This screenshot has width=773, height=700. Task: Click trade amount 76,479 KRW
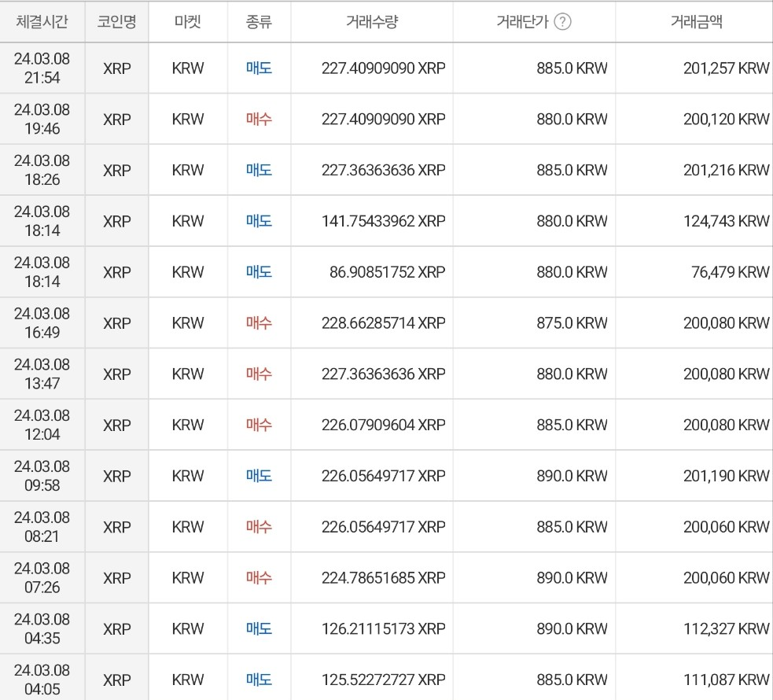coord(730,272)
